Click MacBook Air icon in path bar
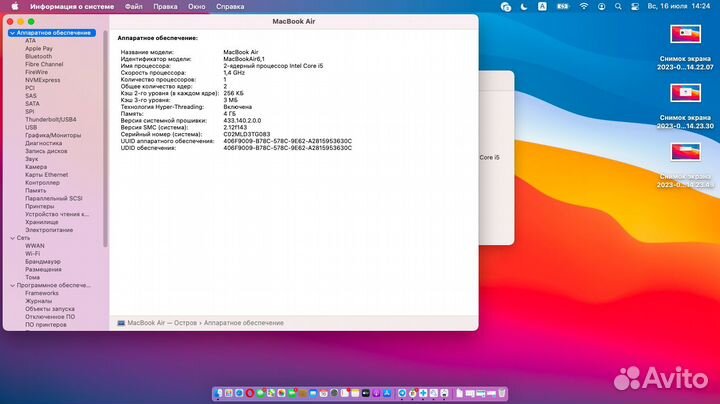 point(121,323)
